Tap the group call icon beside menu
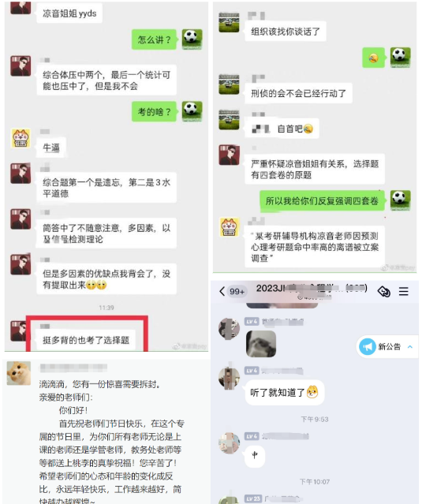The image size is (422, 504). [384, 292]
